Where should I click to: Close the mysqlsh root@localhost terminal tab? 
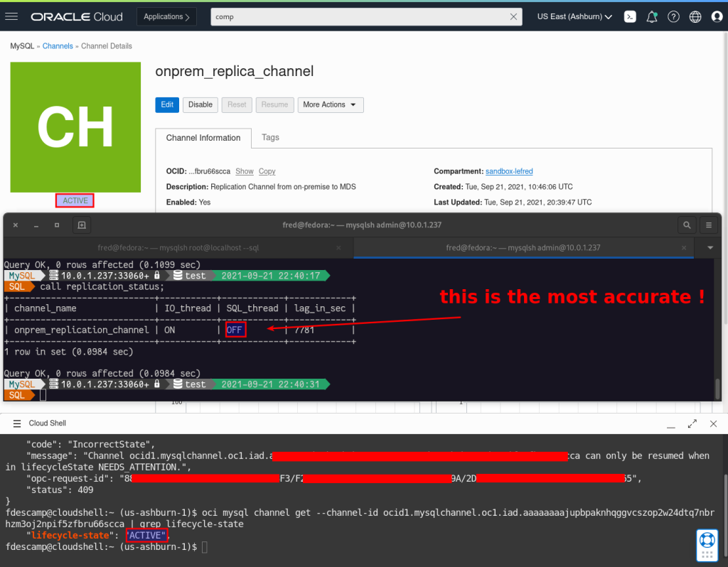point(338,248)
